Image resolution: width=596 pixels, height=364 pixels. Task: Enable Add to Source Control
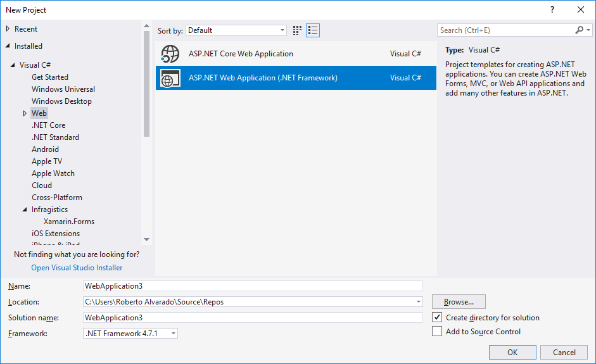click(x=437, y=331)
